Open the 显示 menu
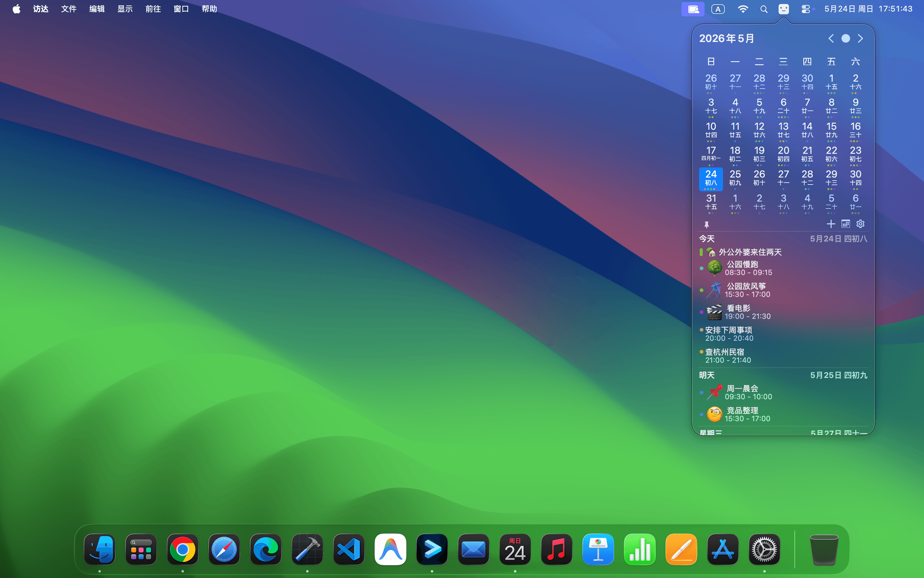This screenshot has width=924, height=578. point(125,9)
